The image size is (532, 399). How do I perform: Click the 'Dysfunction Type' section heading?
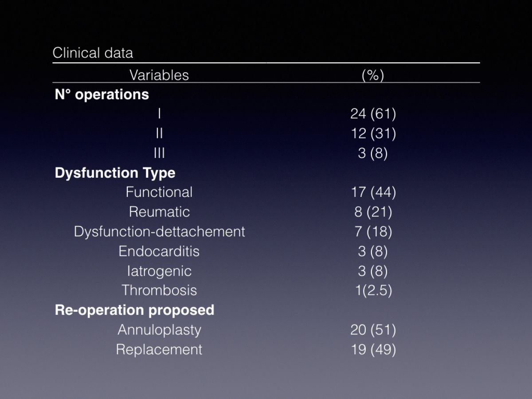(115, 173)
